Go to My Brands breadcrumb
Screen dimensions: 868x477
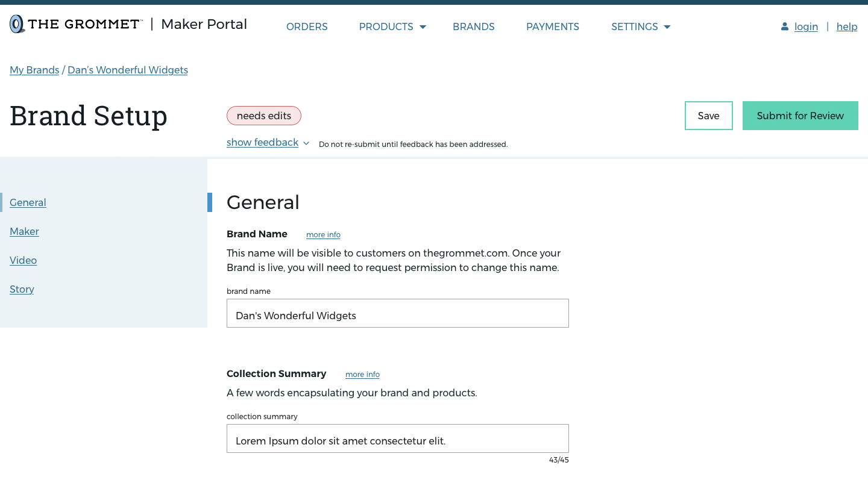34,70
